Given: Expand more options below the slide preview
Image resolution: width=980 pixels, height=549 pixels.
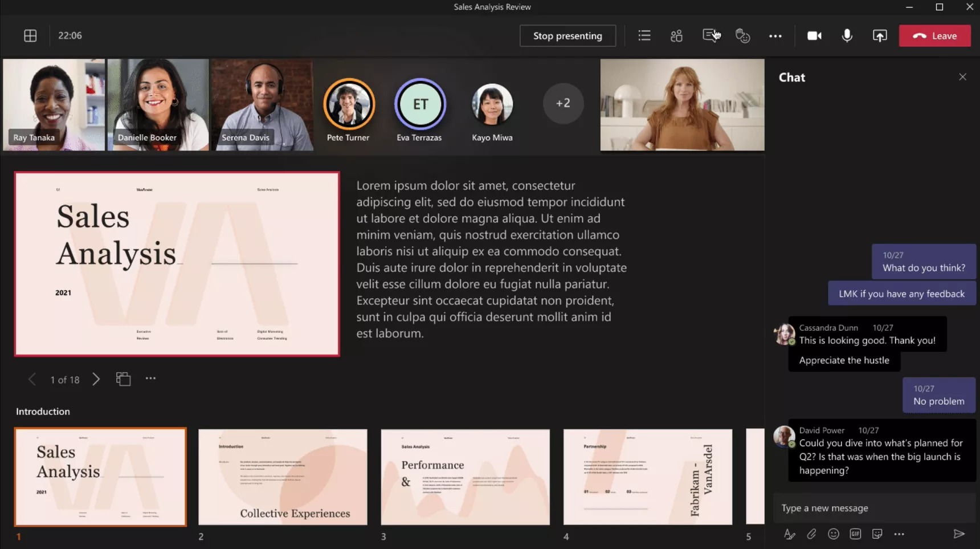Looking at the screenshot, I should (x=150, y=379).
